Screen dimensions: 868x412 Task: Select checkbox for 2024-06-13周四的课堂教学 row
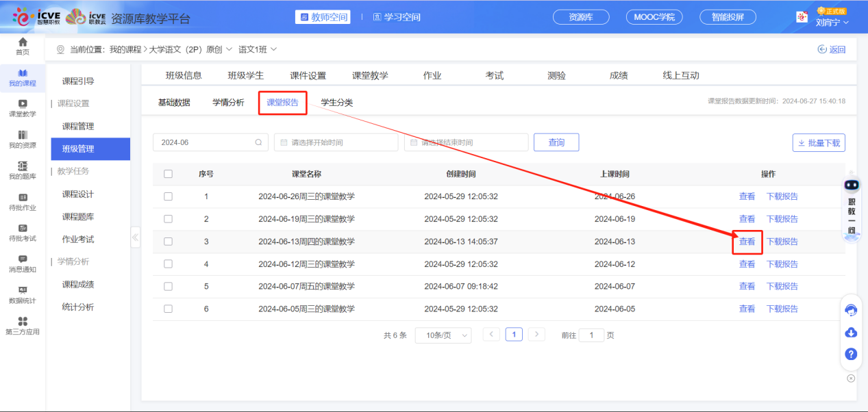[168, 242]
